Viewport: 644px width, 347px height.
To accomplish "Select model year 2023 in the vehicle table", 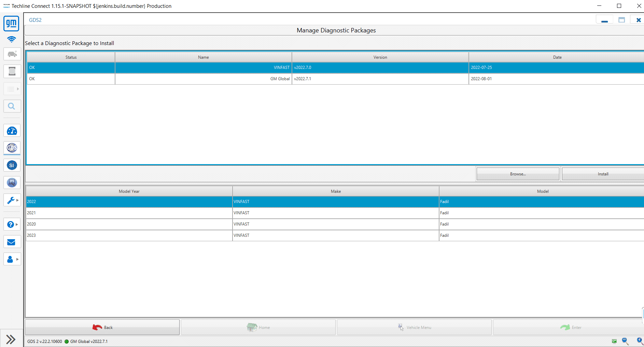I will (x=129, y=235).
